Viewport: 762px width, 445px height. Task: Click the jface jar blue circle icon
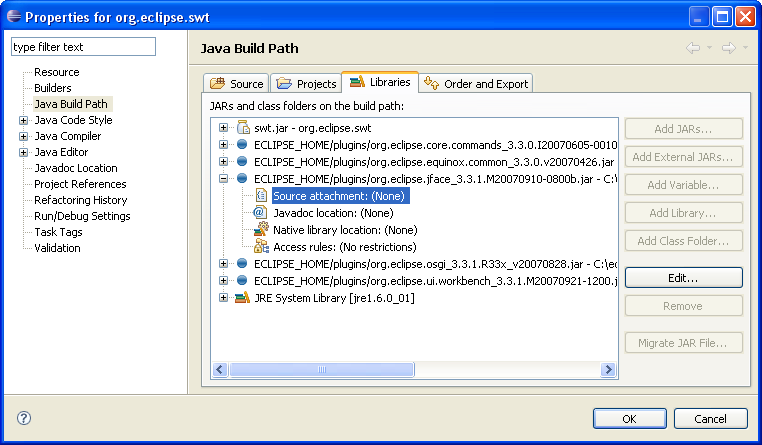[242, 178]
